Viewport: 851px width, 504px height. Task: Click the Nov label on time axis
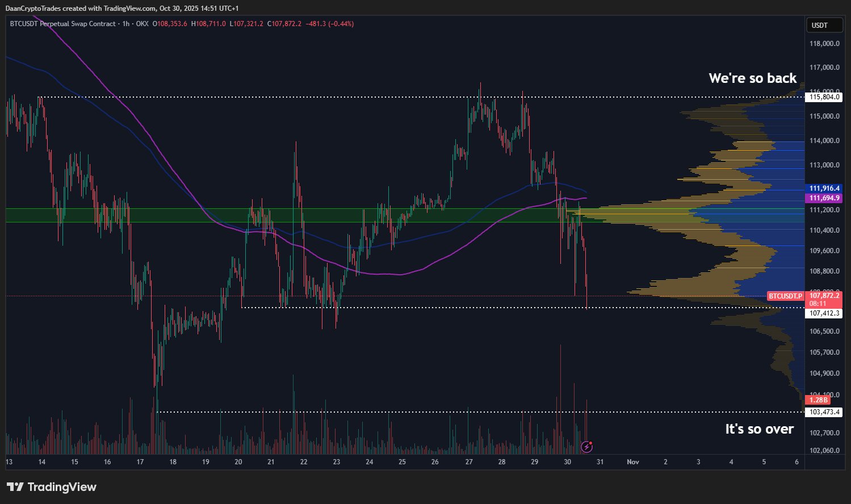[632, 462]
